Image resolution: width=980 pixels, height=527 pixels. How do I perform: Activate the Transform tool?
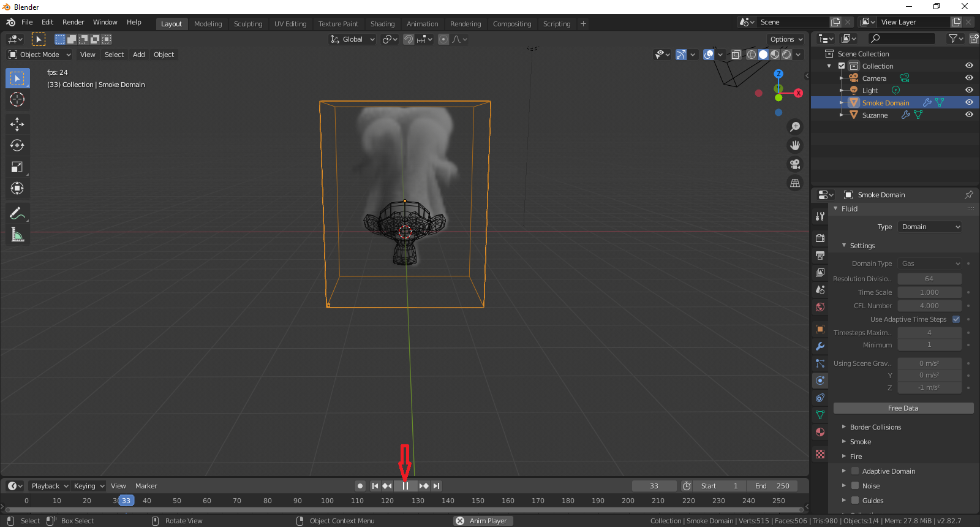pos(17,188)
